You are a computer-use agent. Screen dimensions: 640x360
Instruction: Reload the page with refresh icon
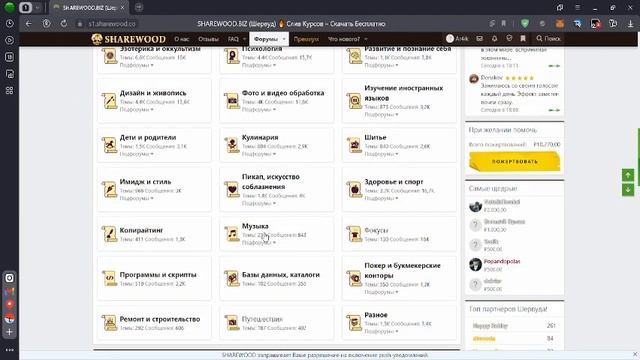pyautogui.click(x=64, y=24)
